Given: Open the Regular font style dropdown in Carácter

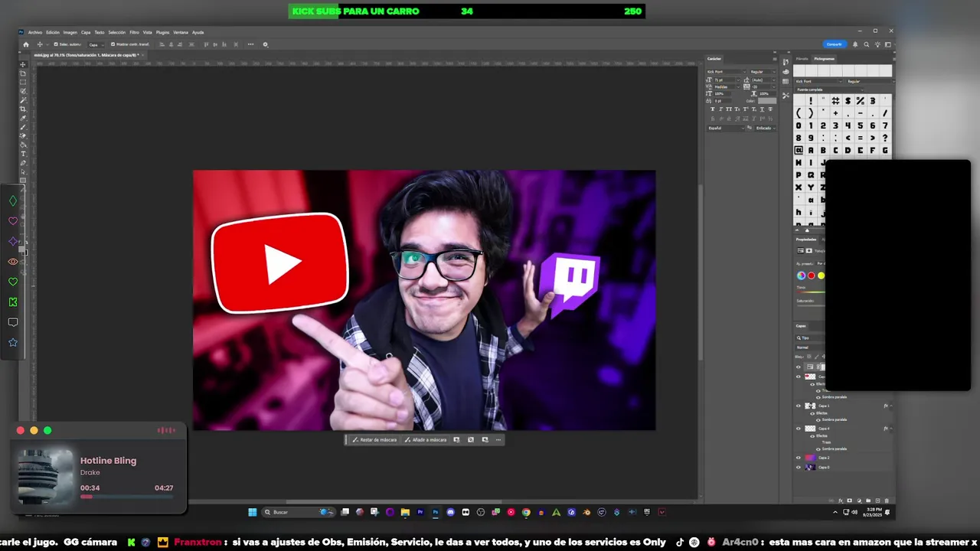Looking at the screenshot, I should click(x=763, y=72).
